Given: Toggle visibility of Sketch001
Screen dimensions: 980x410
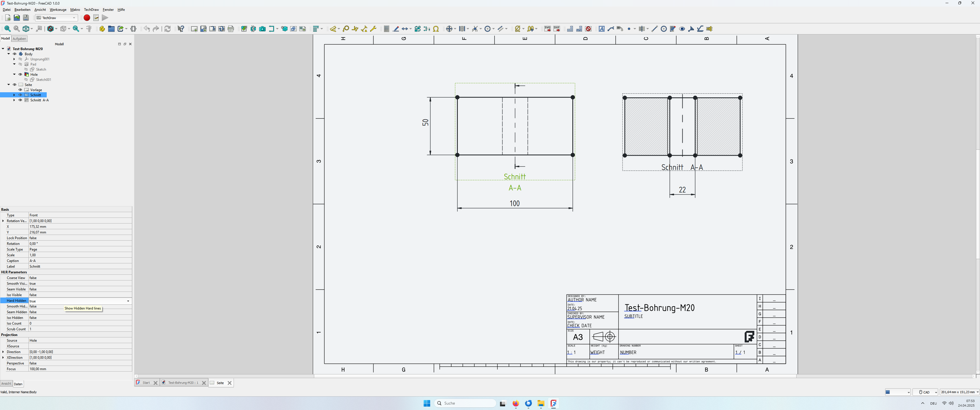Looking at the screenshot, I should point(26,79).
